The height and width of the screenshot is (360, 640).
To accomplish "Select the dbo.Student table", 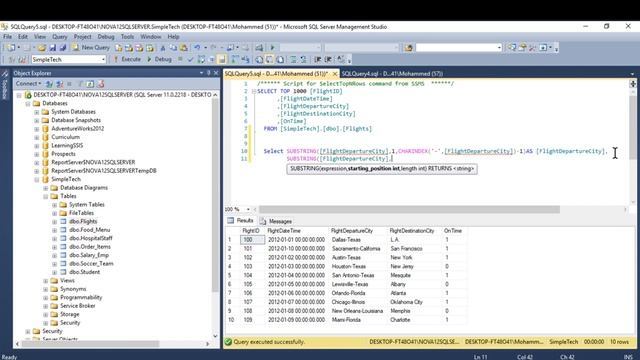I will coord(84,272).
